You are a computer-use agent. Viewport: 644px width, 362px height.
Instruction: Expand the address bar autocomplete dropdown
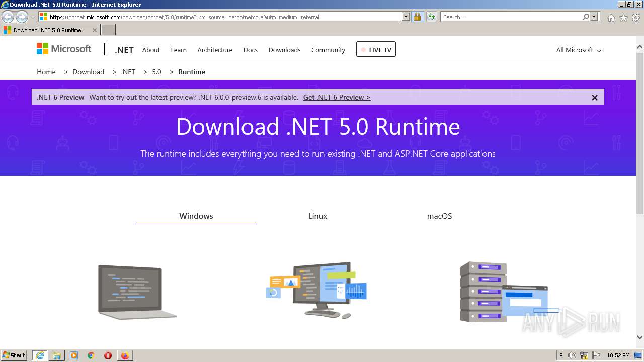coord(406,17)
